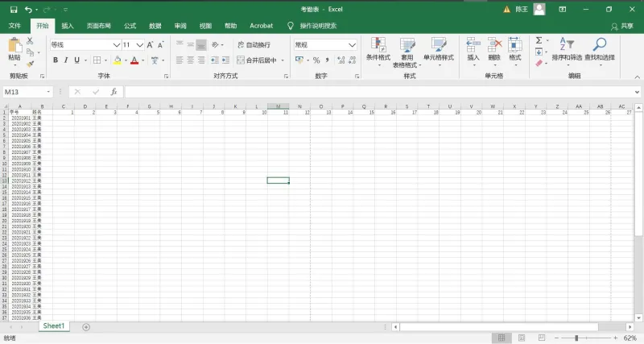Click the Insert cells (插入) icon

[473, 44]
